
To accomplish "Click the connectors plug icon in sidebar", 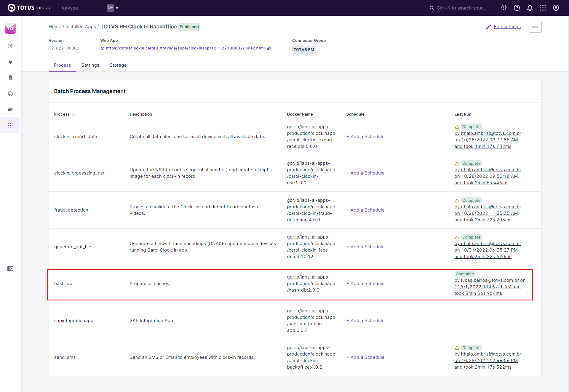I will (10, 62).
